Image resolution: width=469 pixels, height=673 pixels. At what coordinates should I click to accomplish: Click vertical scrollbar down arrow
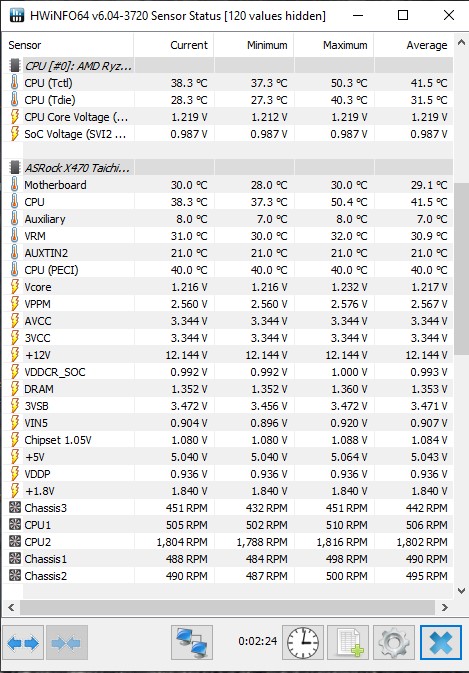point(462,591)
